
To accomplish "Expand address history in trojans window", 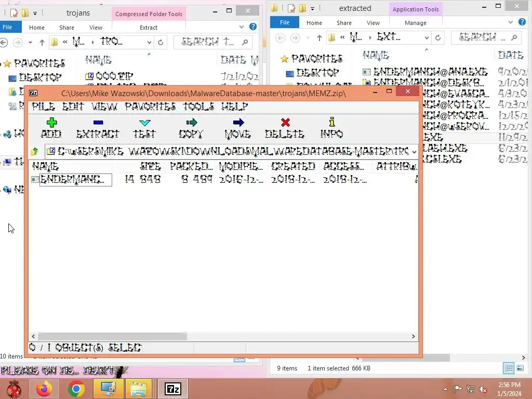I will [x=149, y=43].
